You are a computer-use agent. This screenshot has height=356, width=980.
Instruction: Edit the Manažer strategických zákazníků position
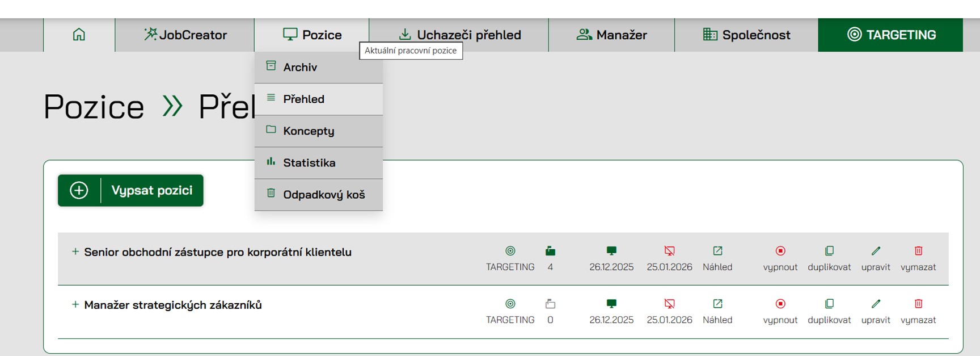coord(876,304)
